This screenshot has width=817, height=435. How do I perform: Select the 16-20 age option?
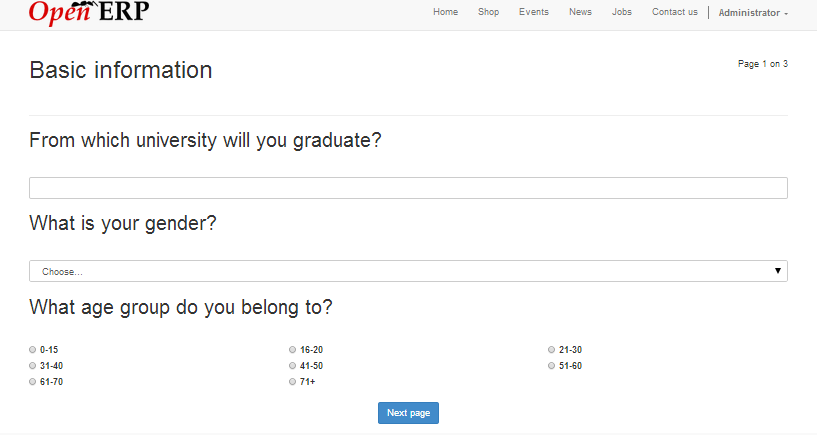click(292, 350)
